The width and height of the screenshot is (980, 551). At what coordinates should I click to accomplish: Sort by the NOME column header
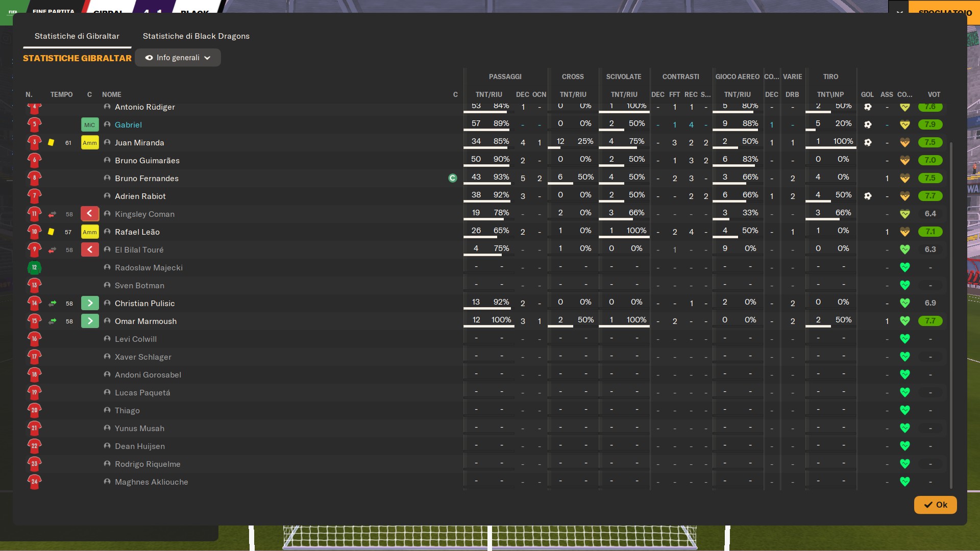click(x=112, y=94)
